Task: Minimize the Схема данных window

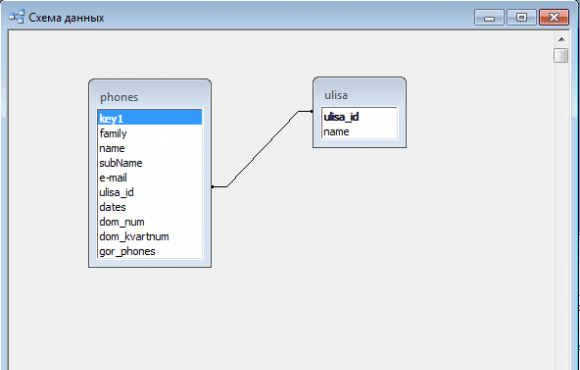Action: (x=489, y=17)
